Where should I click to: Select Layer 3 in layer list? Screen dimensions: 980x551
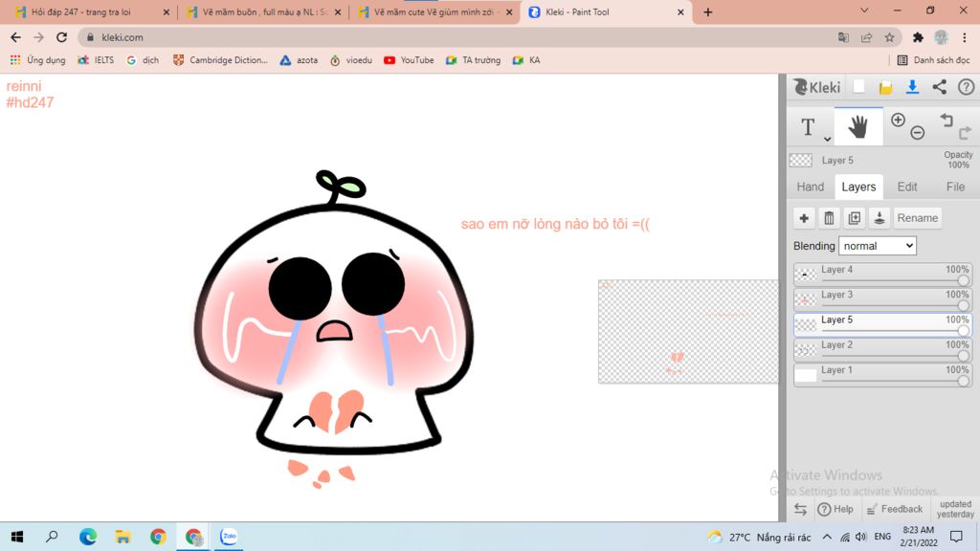tap(882, 299)
